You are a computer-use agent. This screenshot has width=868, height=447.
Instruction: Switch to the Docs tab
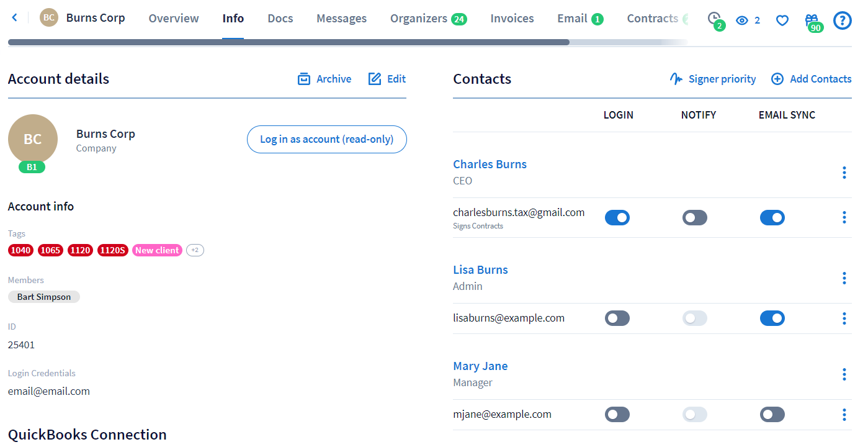[280, 19]
